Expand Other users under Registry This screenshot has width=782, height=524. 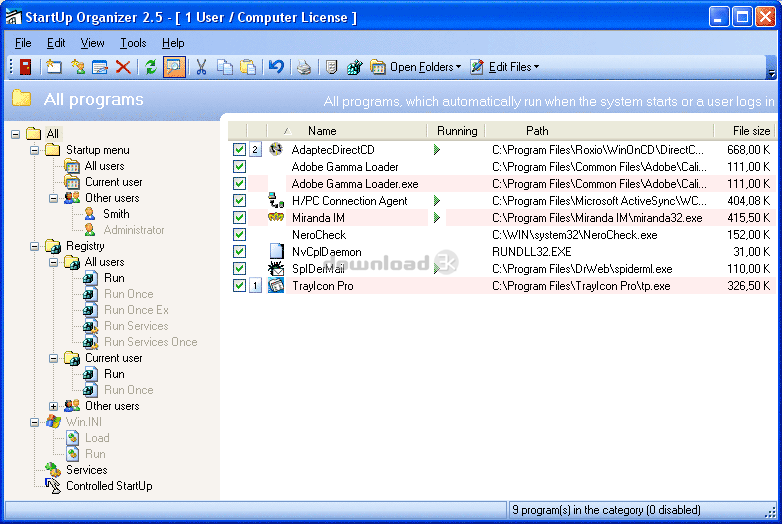click(x=53, y=406)
